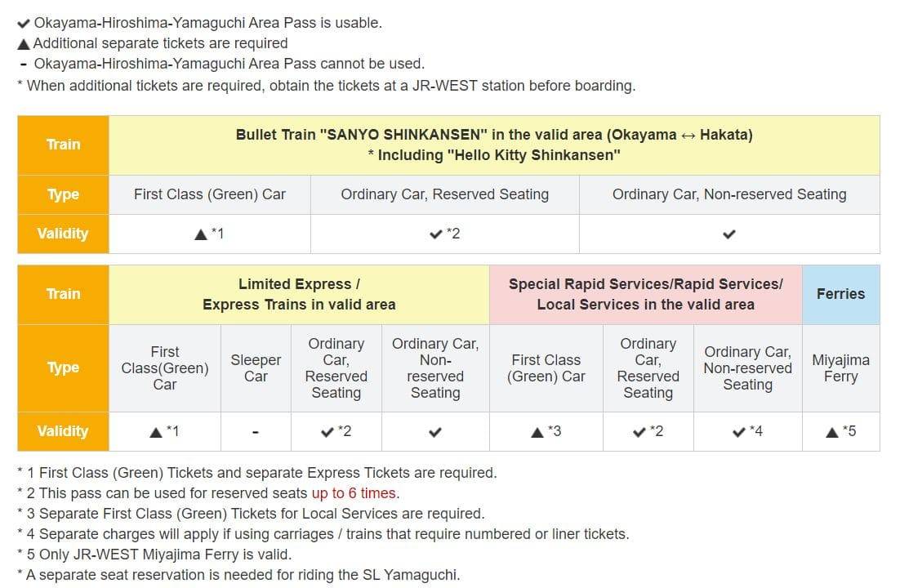Click the checkmark under Shinkansen Non-reserved Seating
Viewport: 900px width, 588px height.
[729, 234]
